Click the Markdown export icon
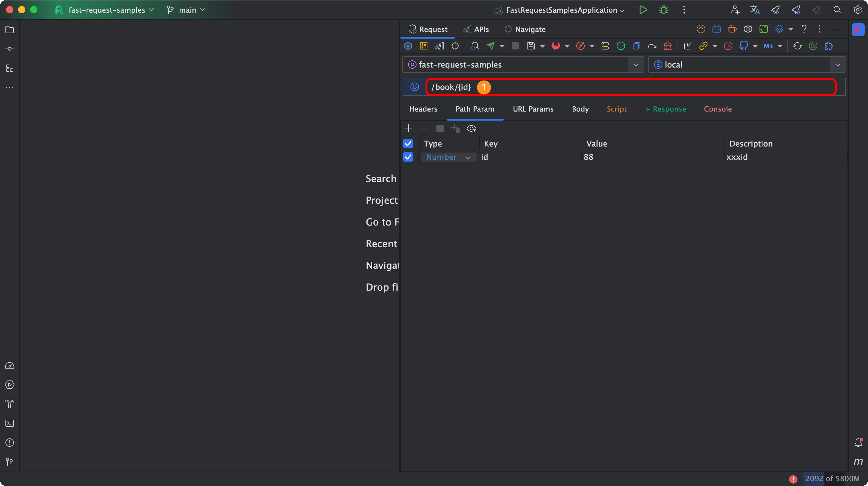868x486 pixels. [x=768, y=46]
